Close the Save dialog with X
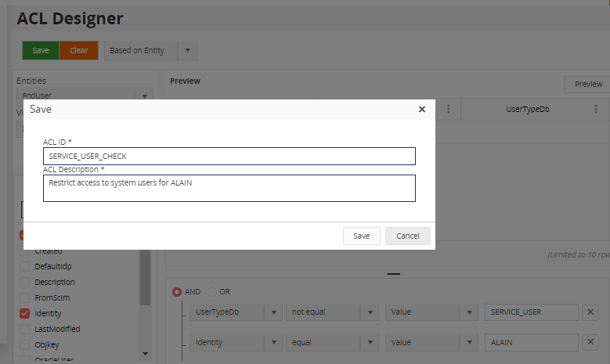 [422, 110]
